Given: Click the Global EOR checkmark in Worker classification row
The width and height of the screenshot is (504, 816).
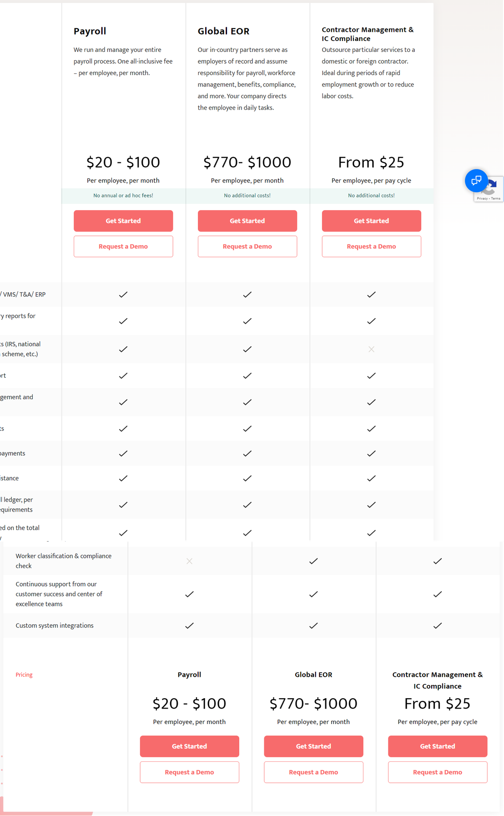Looking at the screenshot, I should pyautogui.click(x=313, y=561).
